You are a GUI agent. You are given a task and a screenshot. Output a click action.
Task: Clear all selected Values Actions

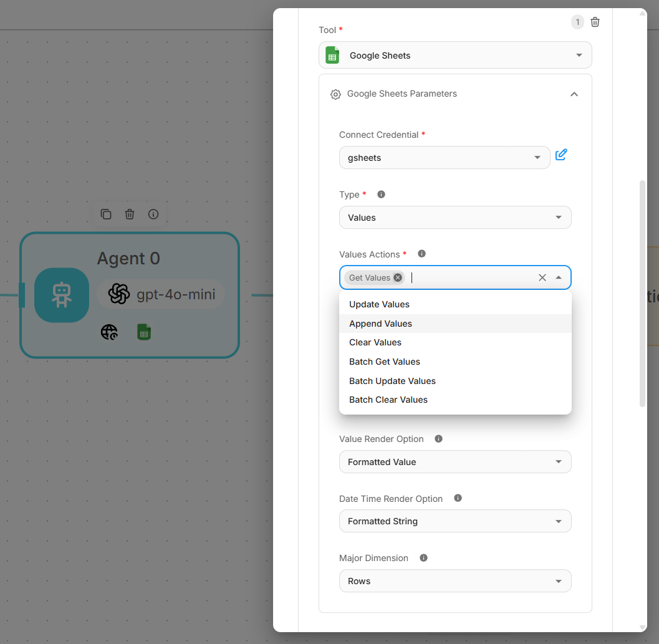coord(542,278)
